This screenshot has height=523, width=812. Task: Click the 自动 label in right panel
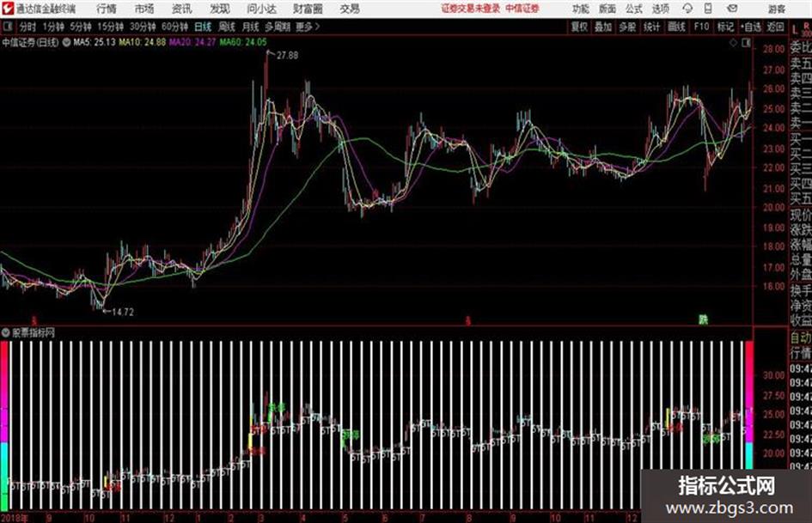tap(801, 338)
